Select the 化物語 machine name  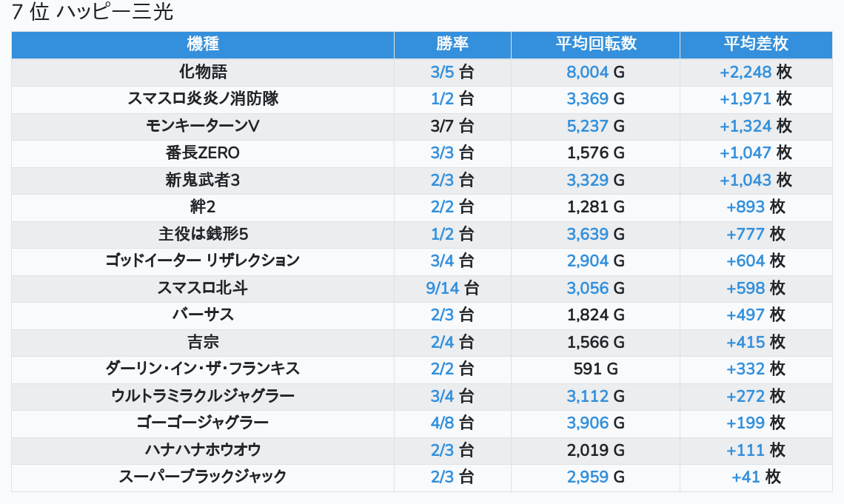[203, 72]
